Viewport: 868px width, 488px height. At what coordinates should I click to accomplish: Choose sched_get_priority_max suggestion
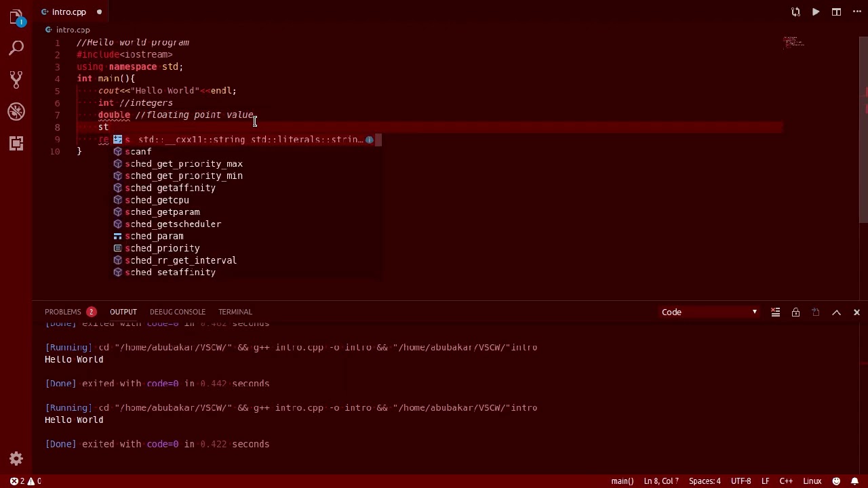tap(247, 164)
